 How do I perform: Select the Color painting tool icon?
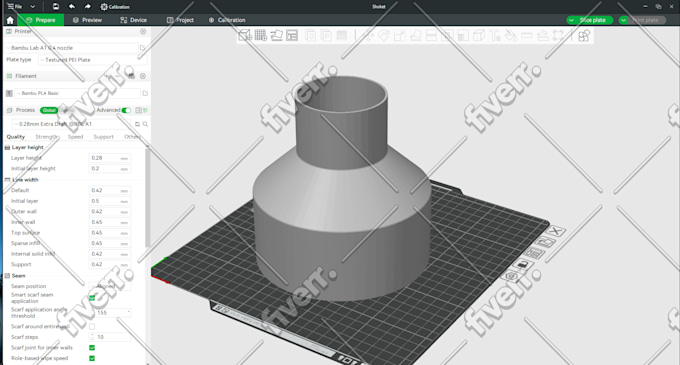click(x=511, y=36)
